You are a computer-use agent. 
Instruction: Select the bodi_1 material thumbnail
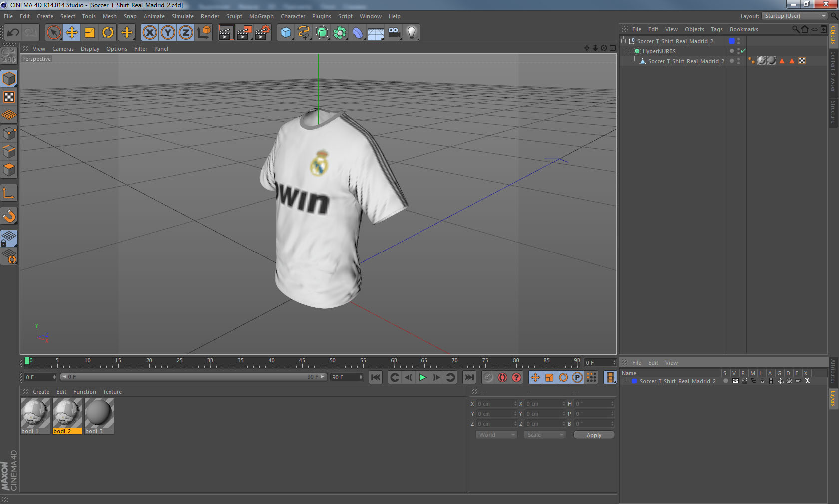click(35, 416)
